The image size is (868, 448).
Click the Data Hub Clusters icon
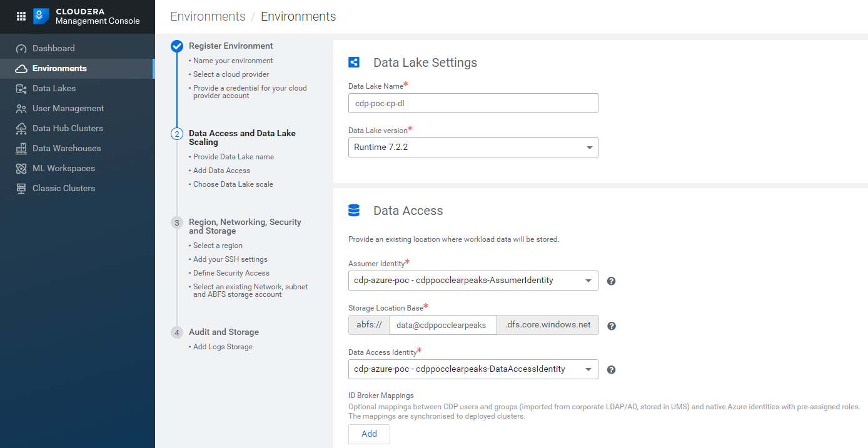click(21, 129)
